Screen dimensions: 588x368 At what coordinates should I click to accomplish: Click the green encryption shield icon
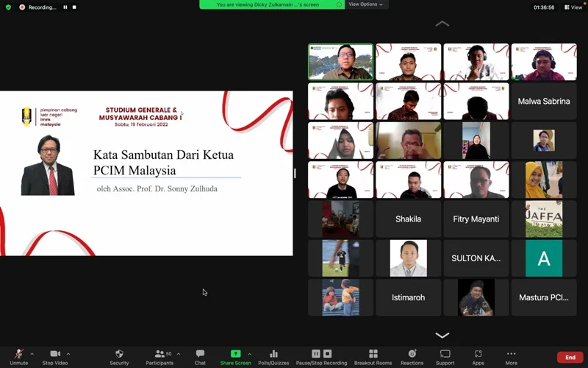tap(8, 7)
